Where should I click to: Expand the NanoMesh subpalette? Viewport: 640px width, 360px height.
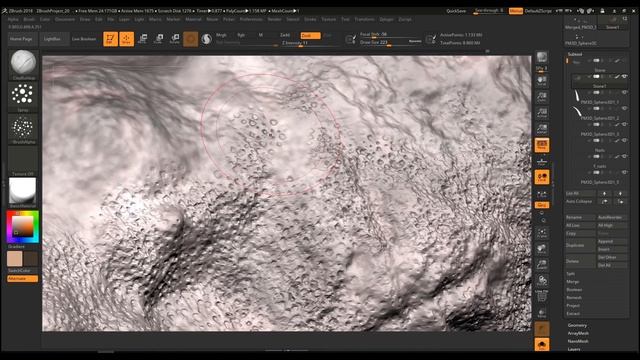[x=578, y=341]
